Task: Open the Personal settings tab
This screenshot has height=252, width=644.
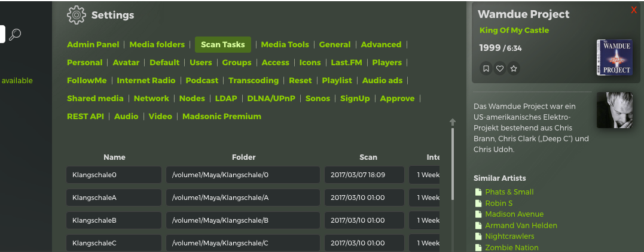Action: tap(84, 62)
